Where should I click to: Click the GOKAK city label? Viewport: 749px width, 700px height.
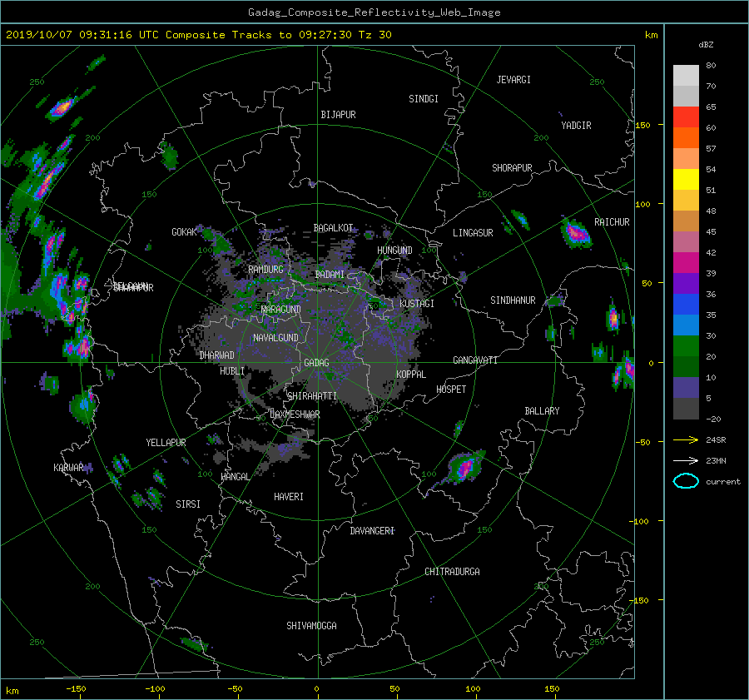click(184, 232)
